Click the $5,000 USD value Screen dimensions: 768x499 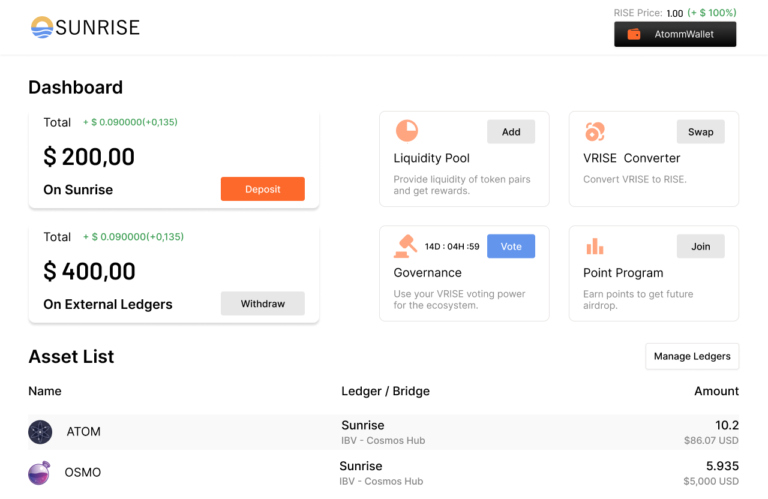pos(711,481)
